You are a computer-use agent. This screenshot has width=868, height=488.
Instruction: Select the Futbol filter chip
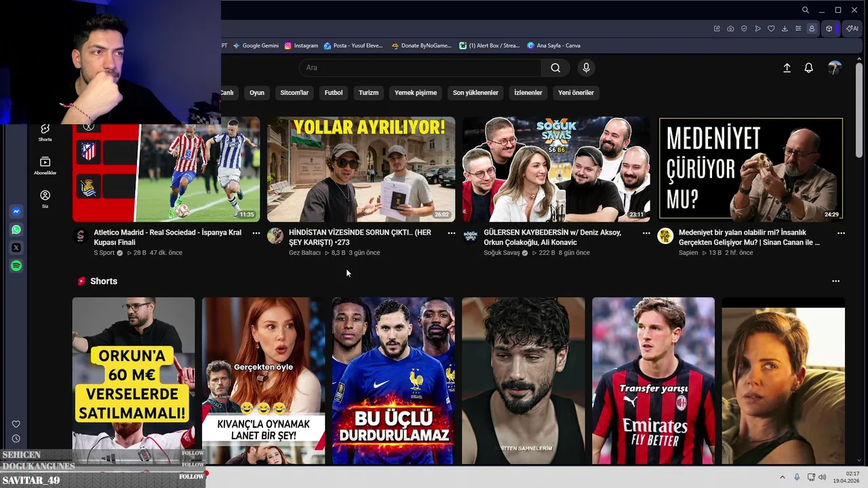[x=334, y=93]
